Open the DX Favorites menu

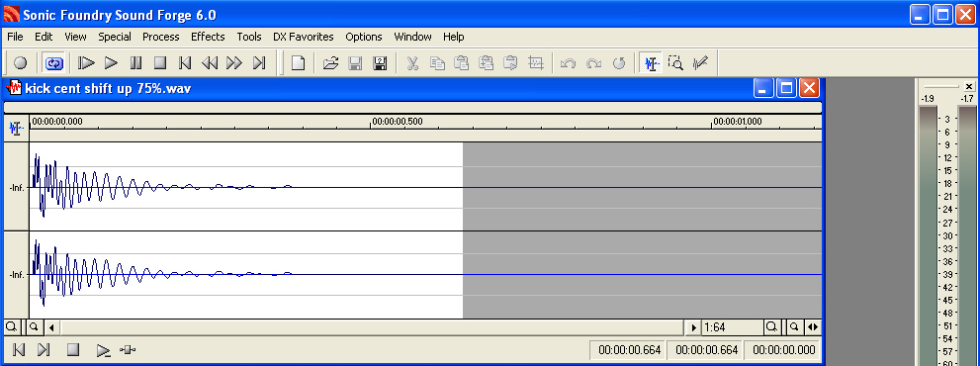coord(304,37)
